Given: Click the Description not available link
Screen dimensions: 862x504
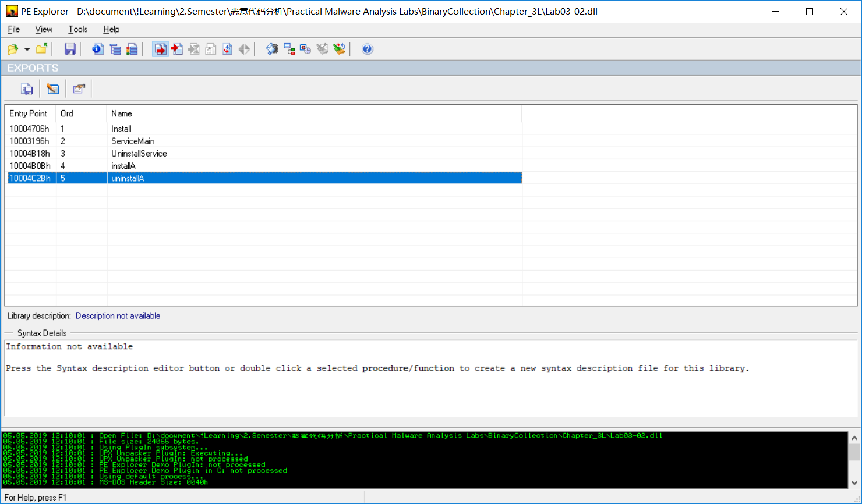Looking at the screenshot, I should [x=118, y=315].
